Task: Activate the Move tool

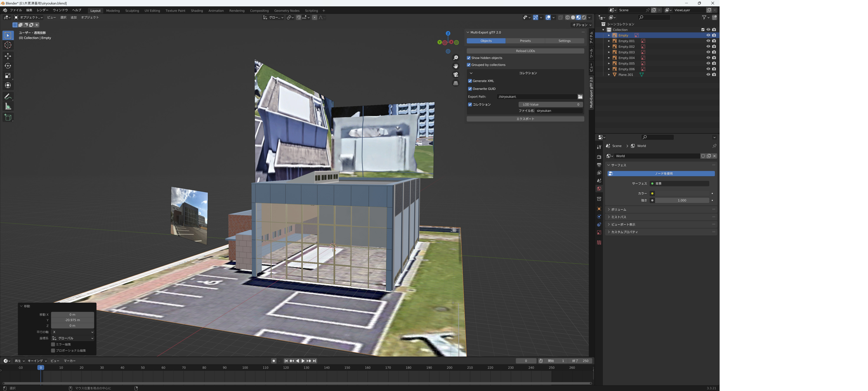Action: (8, 56)
